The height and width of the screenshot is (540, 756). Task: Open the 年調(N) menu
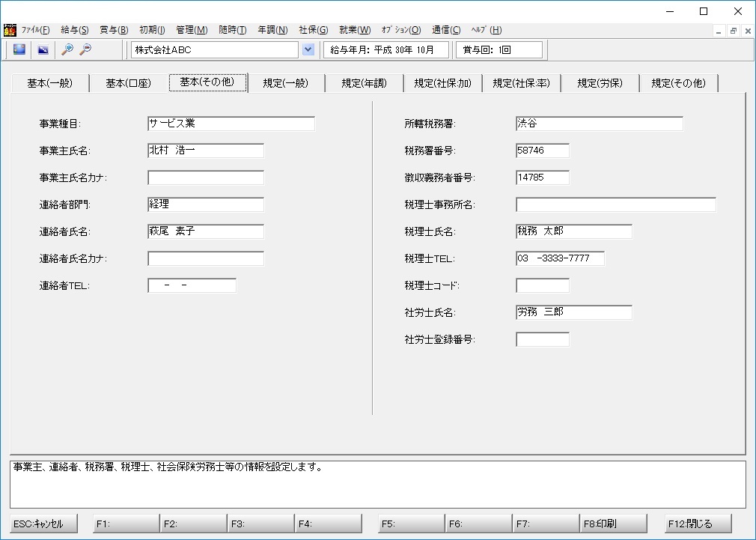(272, 30)
